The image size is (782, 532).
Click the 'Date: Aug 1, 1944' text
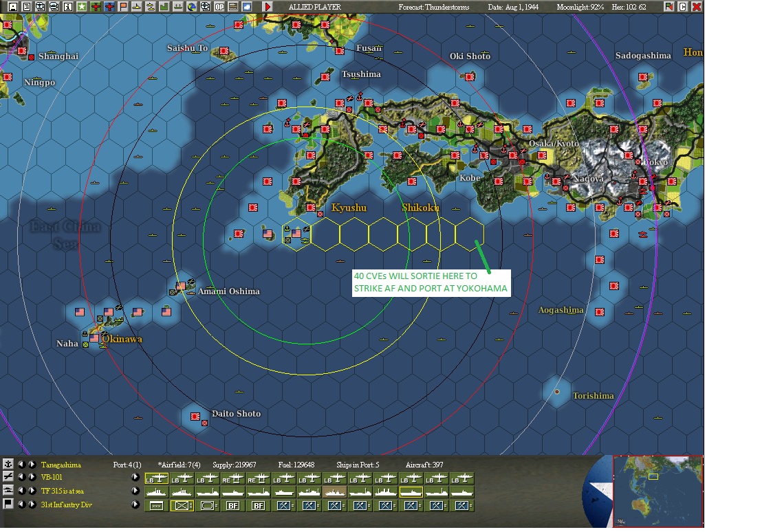tap(513, 7)
